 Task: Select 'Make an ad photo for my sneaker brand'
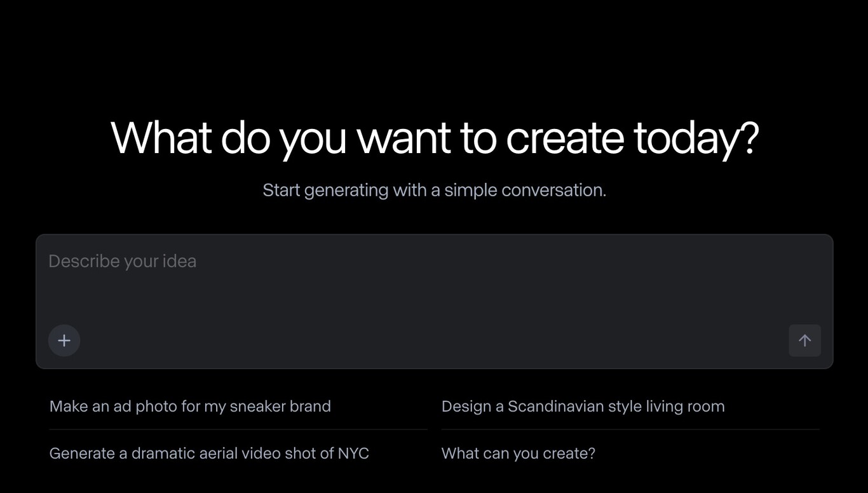(x=190, y=407)
